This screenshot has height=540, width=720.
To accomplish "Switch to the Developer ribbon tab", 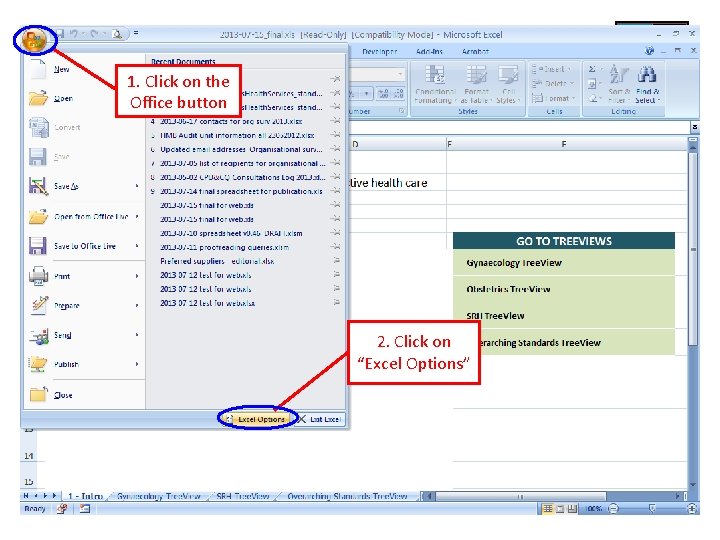I will tap(379, 51).
